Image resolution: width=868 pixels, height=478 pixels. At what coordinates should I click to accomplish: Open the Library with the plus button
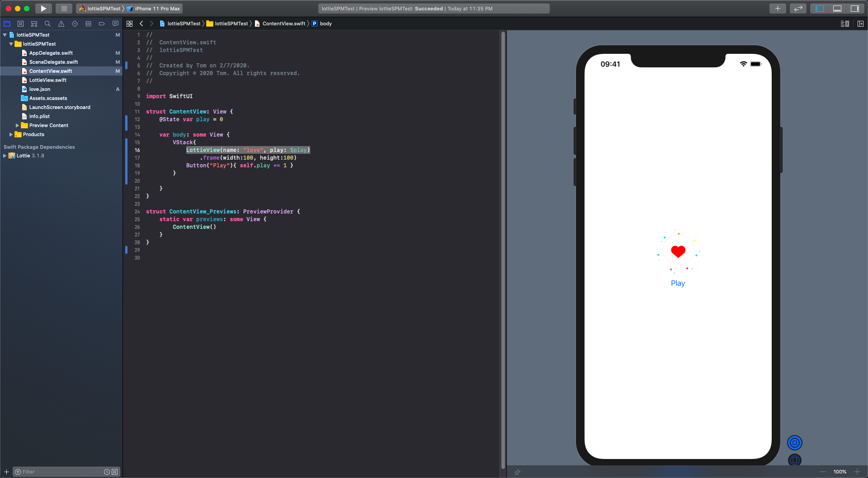coord(778,9)
